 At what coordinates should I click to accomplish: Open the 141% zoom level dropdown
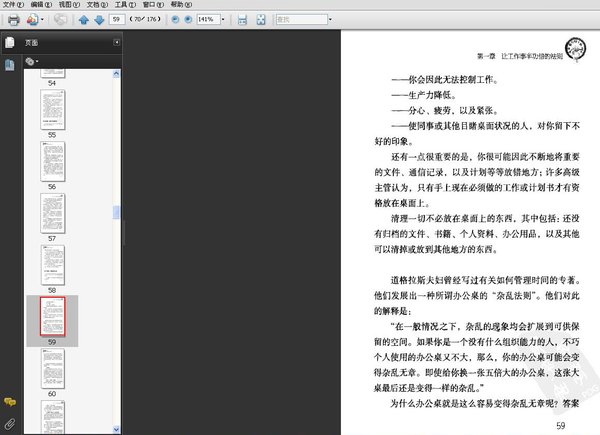coord(224,19)
